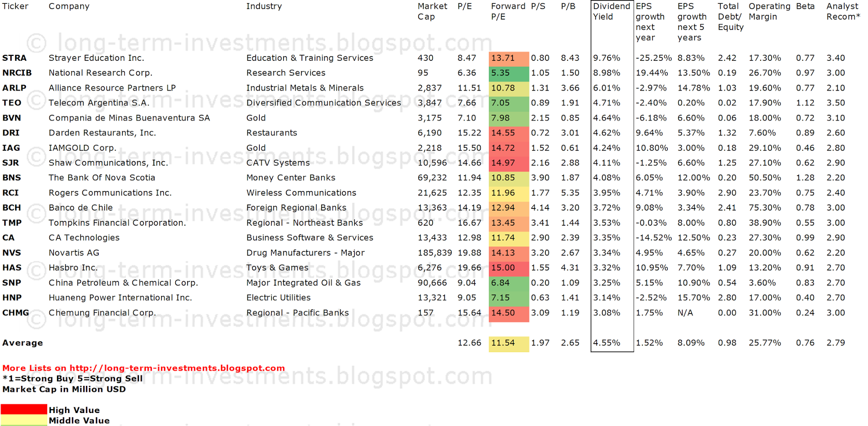The height and width of the screenshot is (426, 868).
Task: Click the Analyst Recom* column header
Action: point(843,11)
